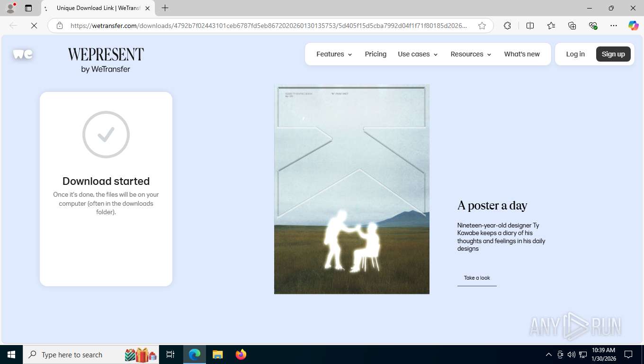Open the Windows Start menu

(11, 355)
